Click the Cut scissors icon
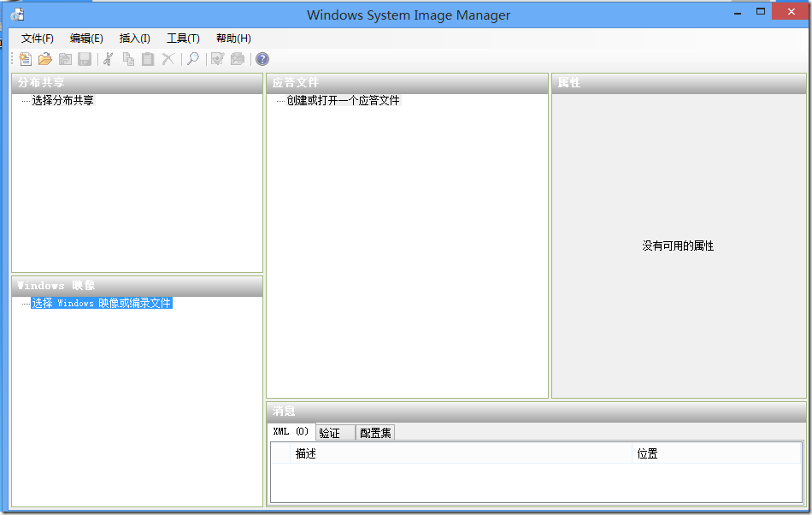 (x=109, y=59)
